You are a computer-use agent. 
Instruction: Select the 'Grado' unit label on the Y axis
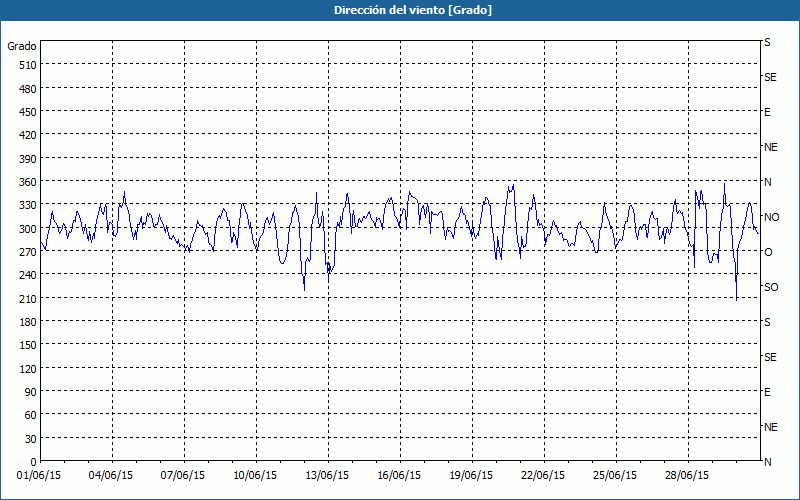[22, 46]
